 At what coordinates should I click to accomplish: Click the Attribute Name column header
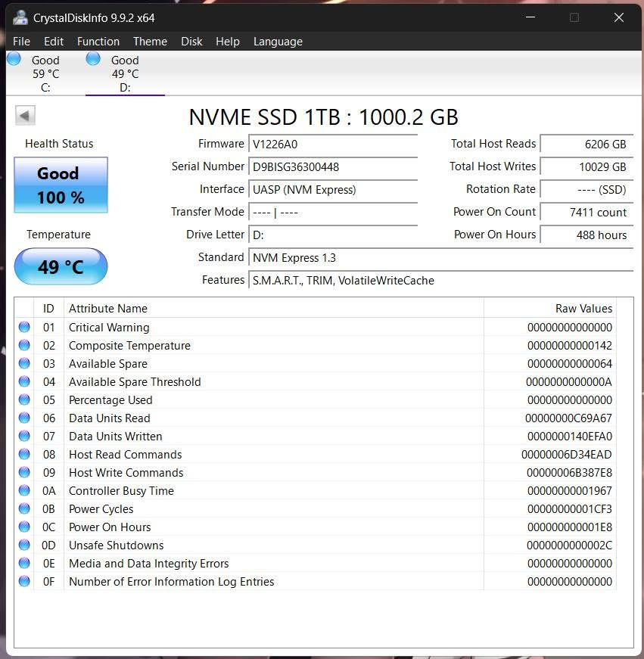[274, 309]
